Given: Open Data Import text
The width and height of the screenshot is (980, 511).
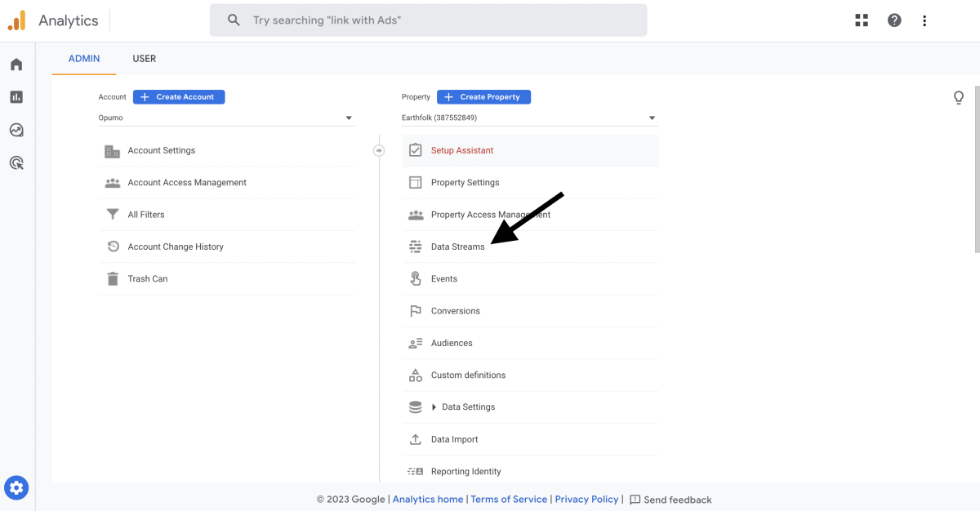Looking at the screenshot, I should tap(455, 439).
